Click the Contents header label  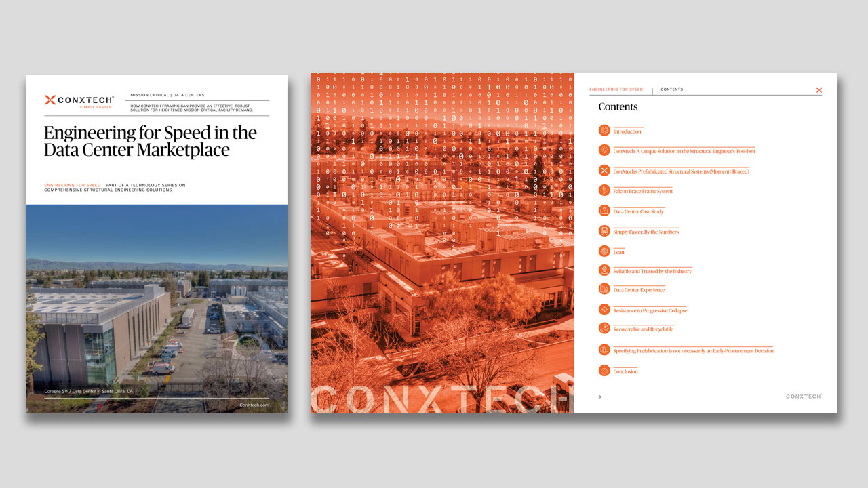coord(671,89)
